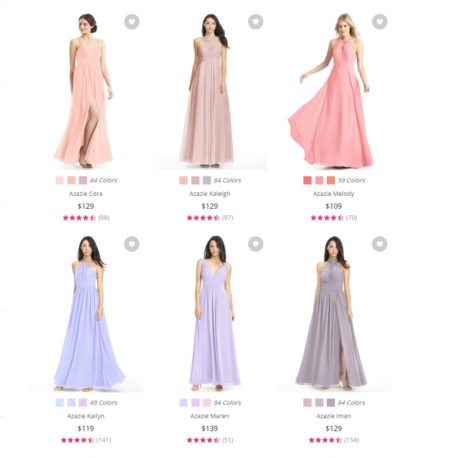450x458 pixels.
Task: Select the red first swatch under Azazie Melody
Action: pos(307,180)
